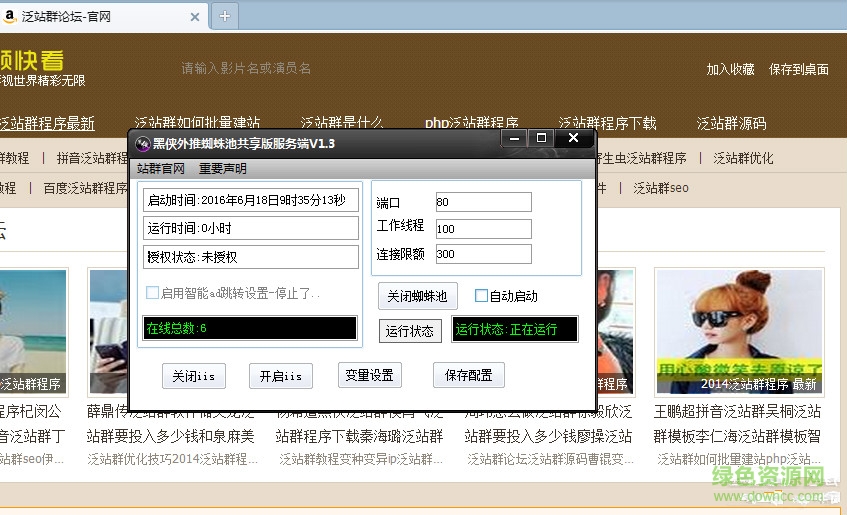Click the 关闭iis button
The image size is (847, 515).
193,376
